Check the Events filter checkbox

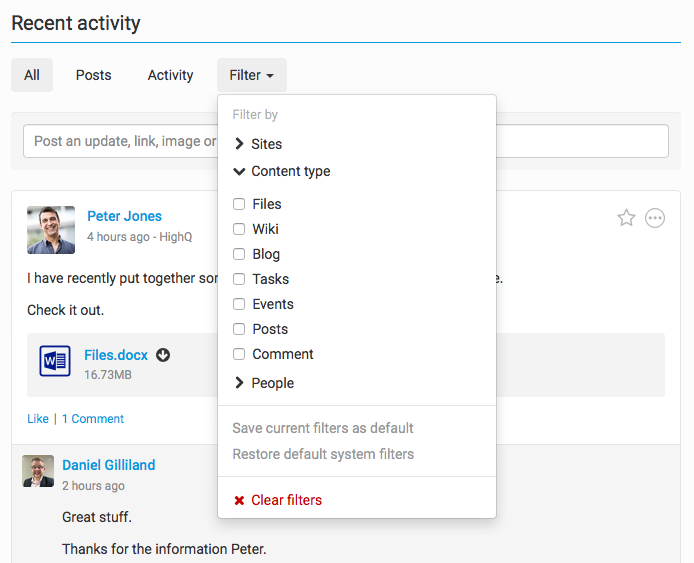click(x=239, y=304)
